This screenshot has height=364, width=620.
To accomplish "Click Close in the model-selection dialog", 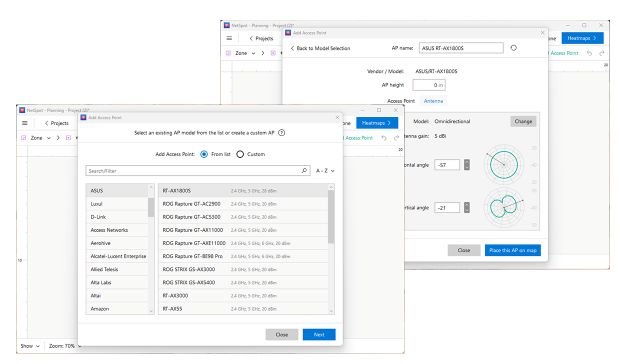I will coord(282,335).
